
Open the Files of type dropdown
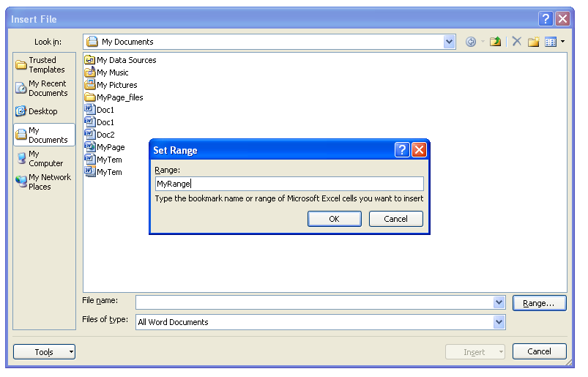(x=499, y=322)
